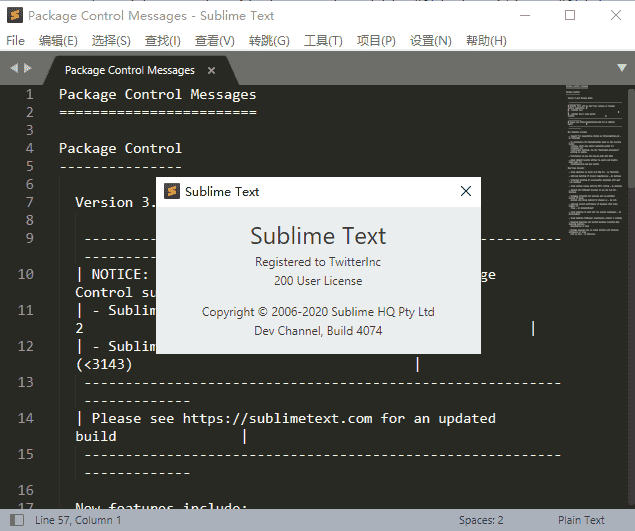Screen dimensions: 635x531
Task: Open the Plain Text syntax selector
Action: 581,520
